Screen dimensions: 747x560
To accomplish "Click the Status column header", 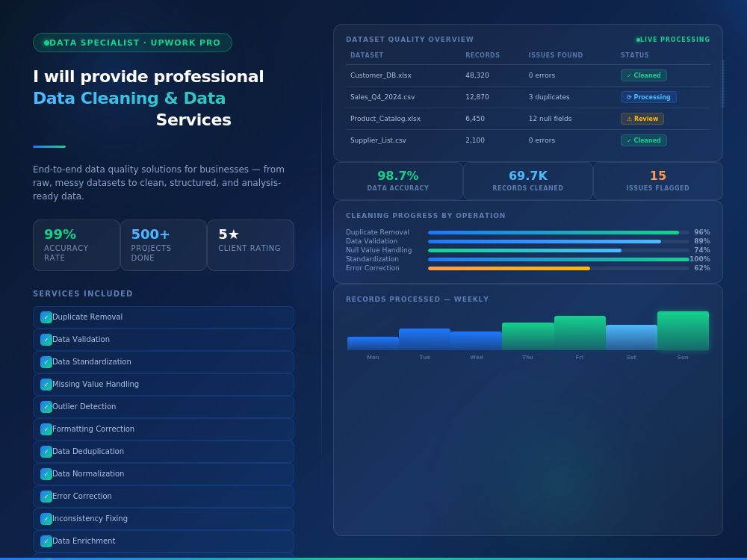I will (x=634, y=55).
